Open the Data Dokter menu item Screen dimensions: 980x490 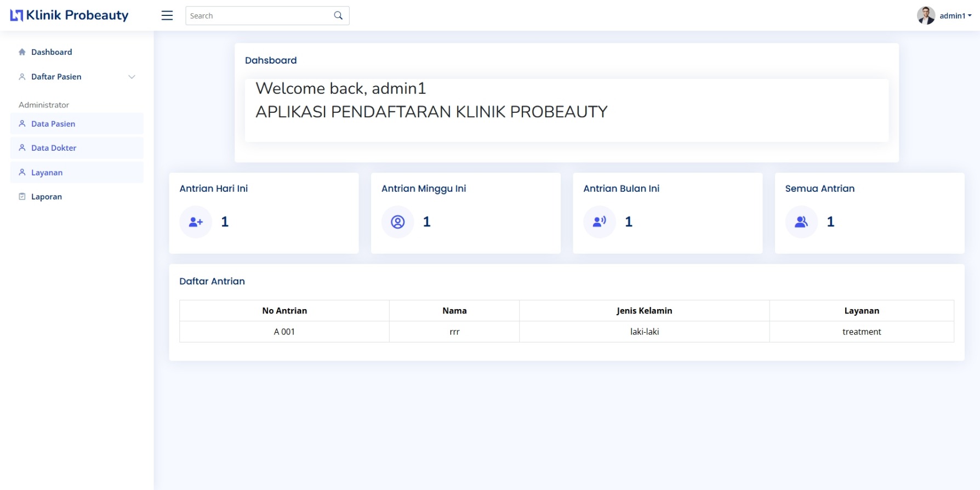coord(54,148)
